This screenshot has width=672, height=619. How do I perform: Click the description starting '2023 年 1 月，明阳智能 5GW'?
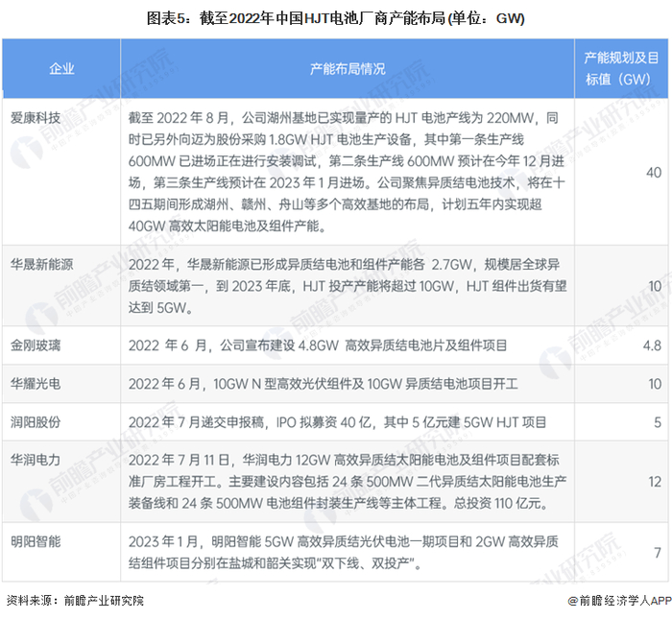[x=344, y=552]
